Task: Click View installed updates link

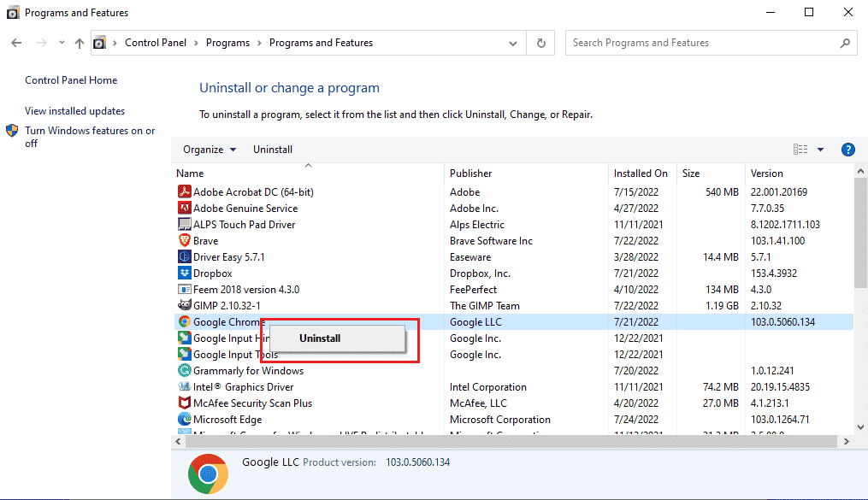Action: [x=74, y=111]
